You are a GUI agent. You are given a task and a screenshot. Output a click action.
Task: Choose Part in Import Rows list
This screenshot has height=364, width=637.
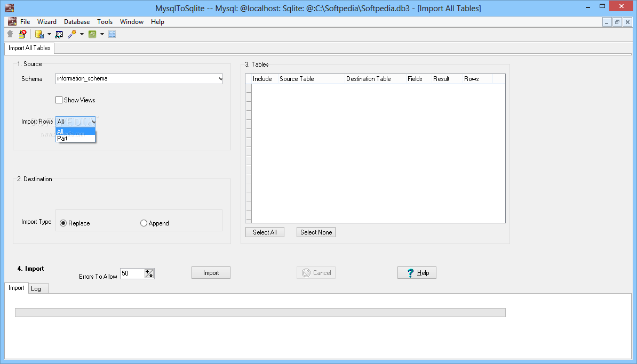click(76, 139)
